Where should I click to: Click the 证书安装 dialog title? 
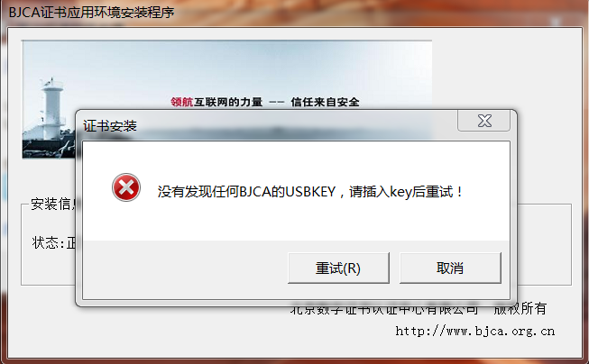point(110,126)
